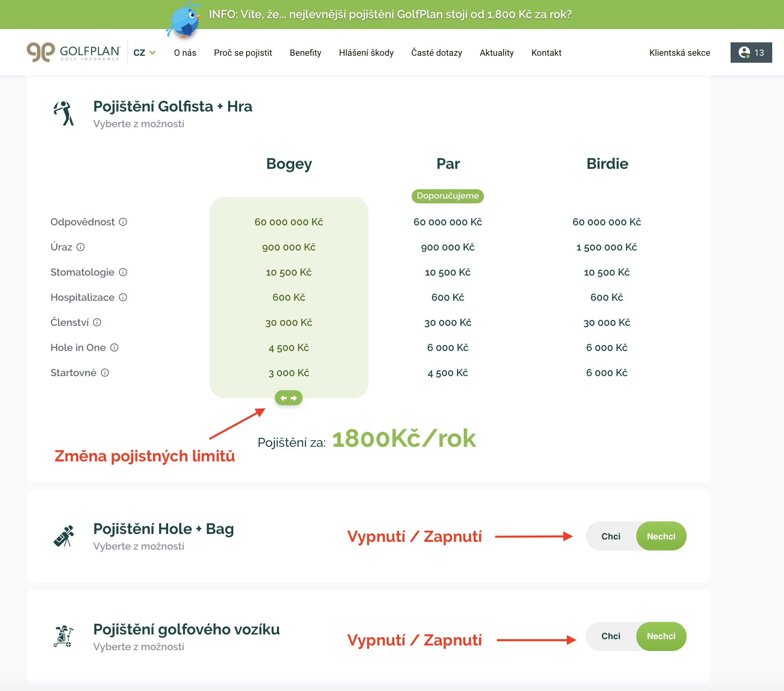Click the Členství info icon
The image size is (784, 691).
pos(97,322)
